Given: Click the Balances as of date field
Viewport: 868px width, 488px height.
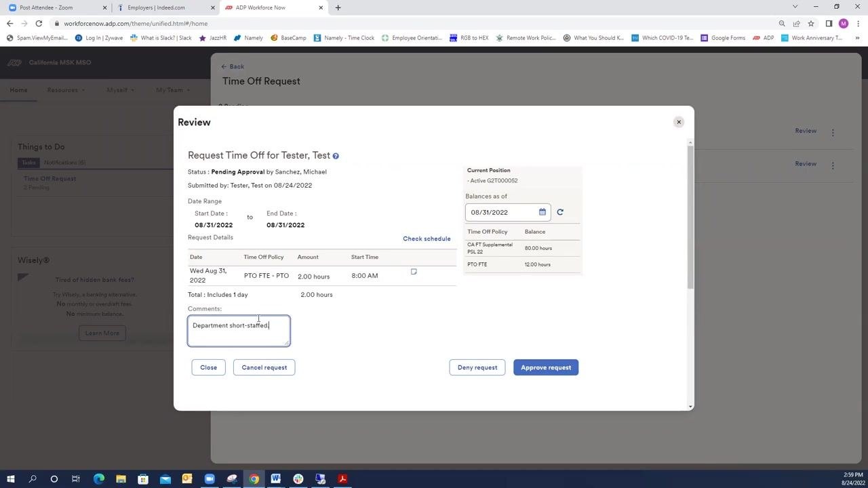Looking at the screenshot, I should [x=508, y=212].
